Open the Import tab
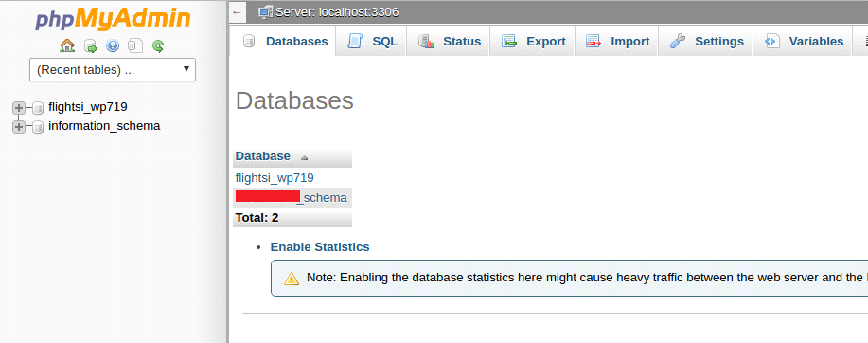 click(617, 42)
